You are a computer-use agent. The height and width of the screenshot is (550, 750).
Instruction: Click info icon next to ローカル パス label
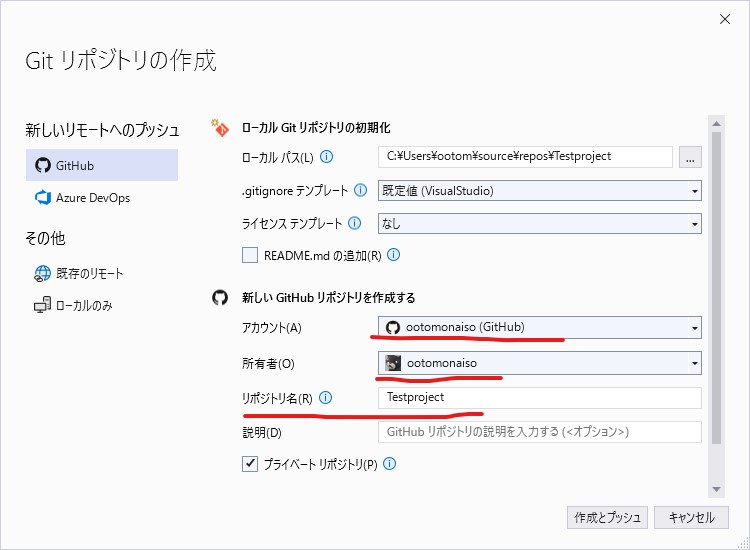pyautogui.click(x=327, y=157)
